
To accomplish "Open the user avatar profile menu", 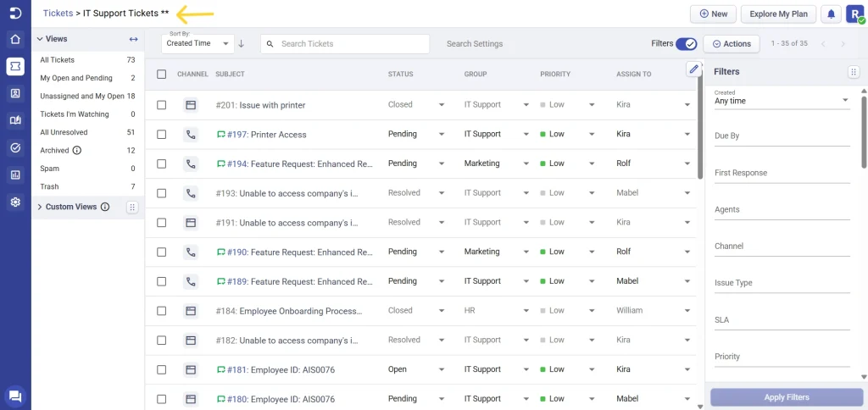I will (x=854, y=14).
